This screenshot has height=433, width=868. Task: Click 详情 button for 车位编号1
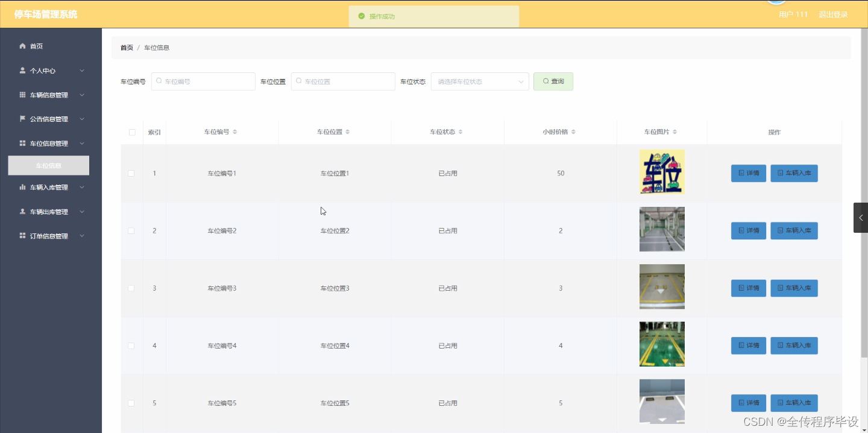click(x=749, y=173)
